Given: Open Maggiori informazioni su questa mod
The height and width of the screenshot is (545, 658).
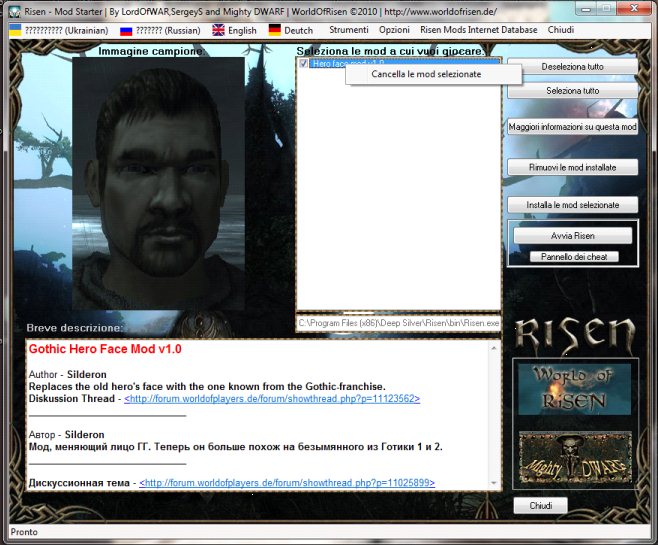Looking at the screenshot, I should click(572, 127).
